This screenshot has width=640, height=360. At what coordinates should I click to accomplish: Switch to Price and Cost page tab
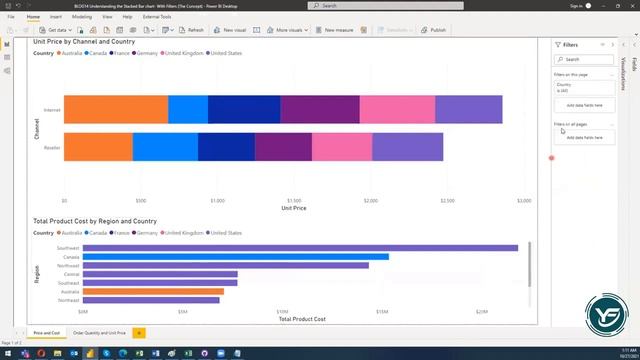tap(47, 333)
